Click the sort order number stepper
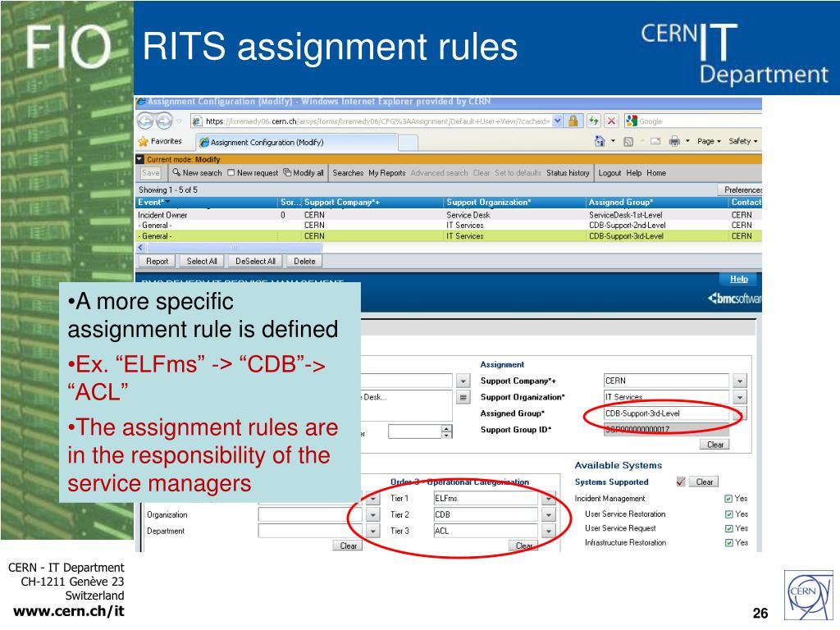 pyautogui.click(x=447, y=431)
